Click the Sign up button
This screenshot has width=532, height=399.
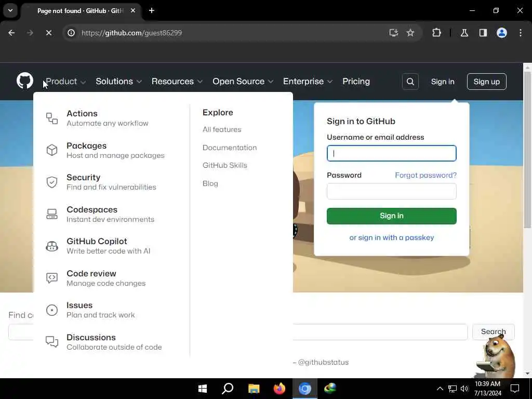coord(486,82)
